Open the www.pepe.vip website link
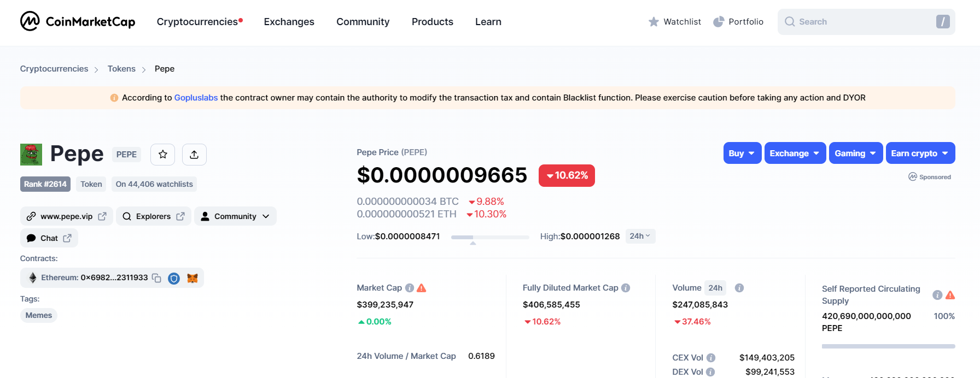Viewport: 980px width, 378px height. (x=67, y=216)
